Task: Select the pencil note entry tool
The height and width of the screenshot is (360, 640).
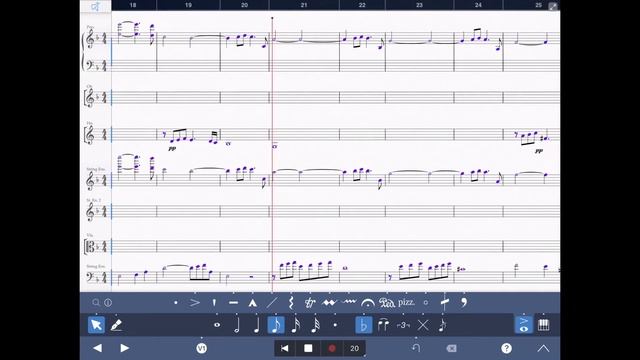Action: pyautogui.click(x=116, y=325)
